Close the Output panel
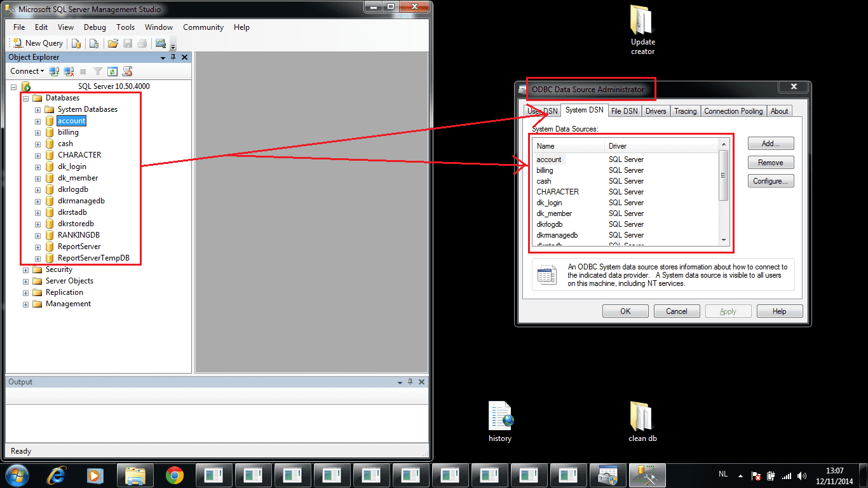Screen dimensions: 868x488 coord(422,382)
